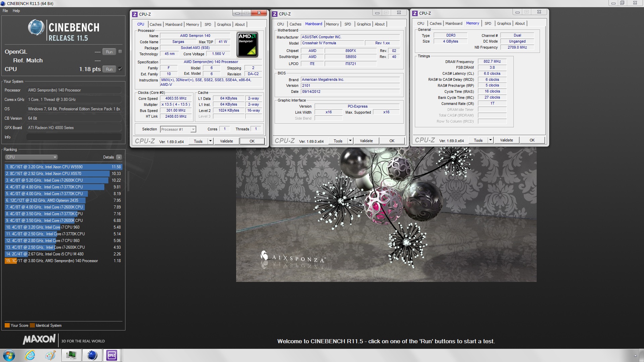Open the Paint icon in the taskbar
This screenshot has width=644, height=362.
click(x=51, y=355)
